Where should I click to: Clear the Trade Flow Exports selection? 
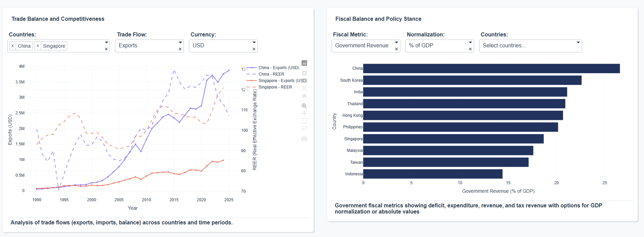[180, 49]
